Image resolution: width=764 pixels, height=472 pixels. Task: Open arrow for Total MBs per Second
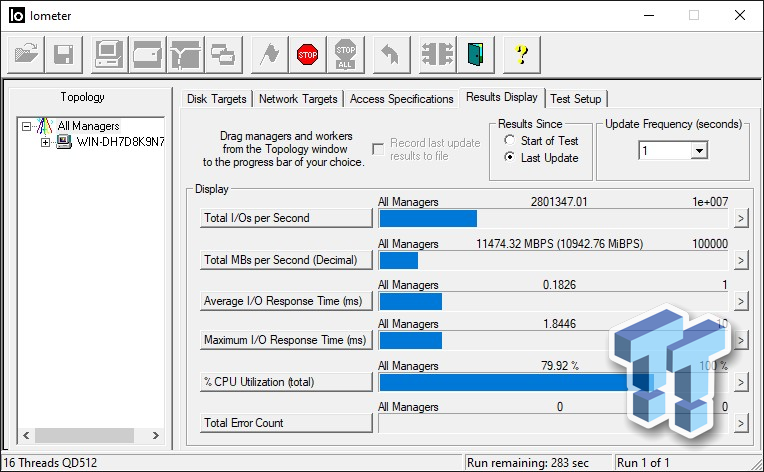741,260
